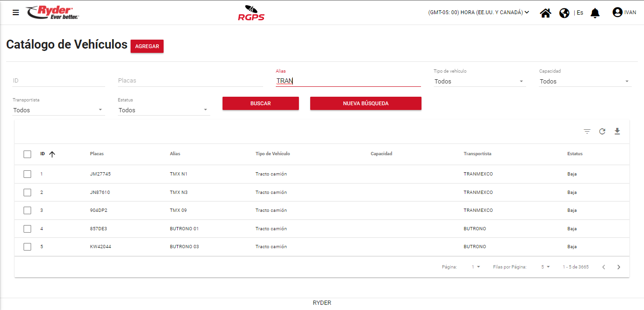Expand the Tipo de vehículo dropdown
644x310 pixels.
[479, 82]
